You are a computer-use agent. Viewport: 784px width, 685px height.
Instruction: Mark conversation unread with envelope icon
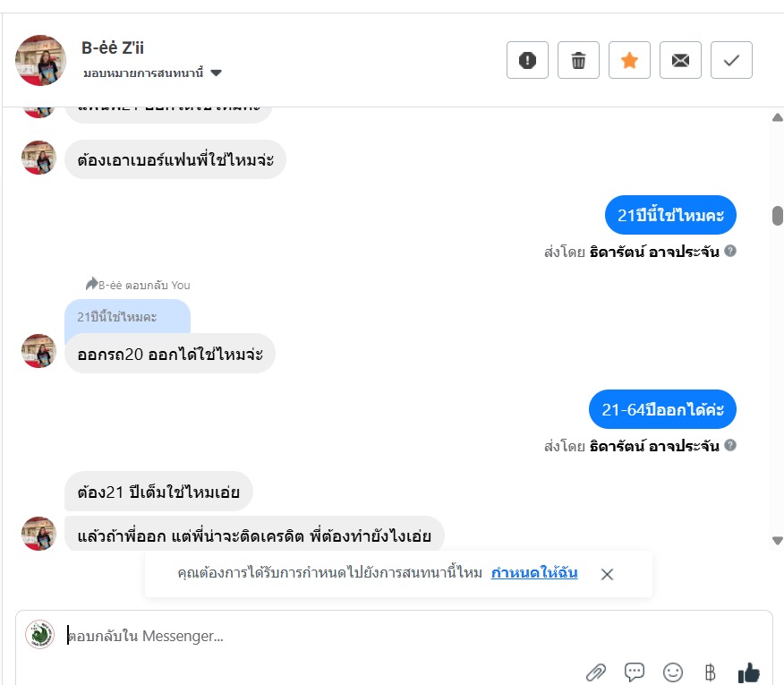point(680,61)
